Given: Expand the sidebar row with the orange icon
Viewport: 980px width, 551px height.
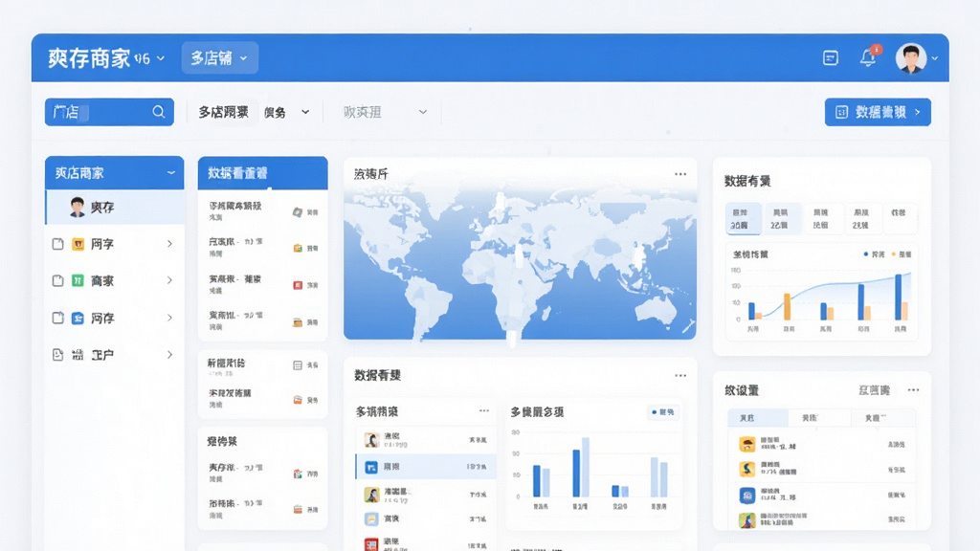Looking at the screenshot, I should pos(169,244).
